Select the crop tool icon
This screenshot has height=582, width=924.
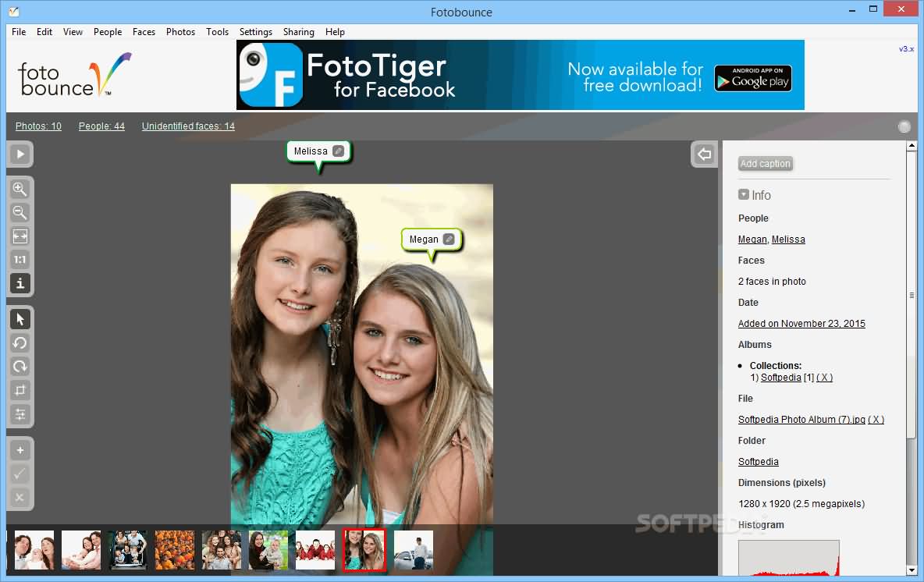click(x=20, y=390)
